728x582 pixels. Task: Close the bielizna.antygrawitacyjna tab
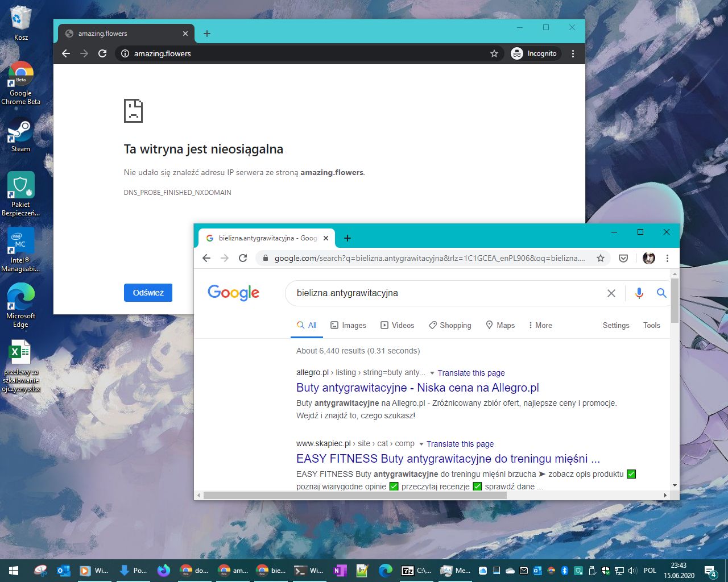tap(326, 238)
